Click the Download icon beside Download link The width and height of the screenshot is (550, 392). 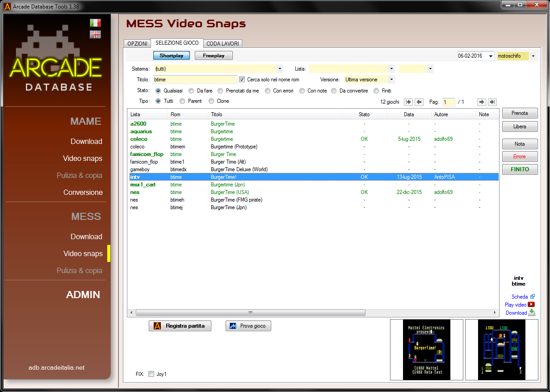531,313
